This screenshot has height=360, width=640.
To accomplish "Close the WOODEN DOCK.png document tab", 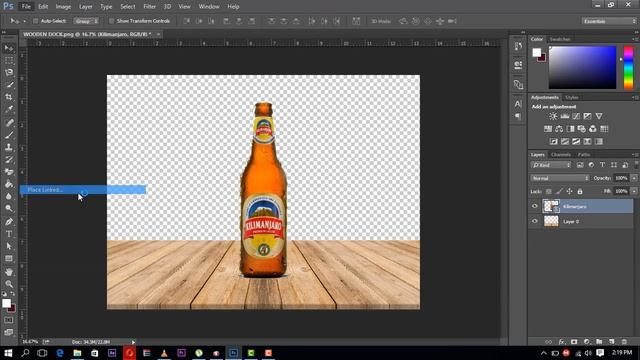I will [158, 34].
